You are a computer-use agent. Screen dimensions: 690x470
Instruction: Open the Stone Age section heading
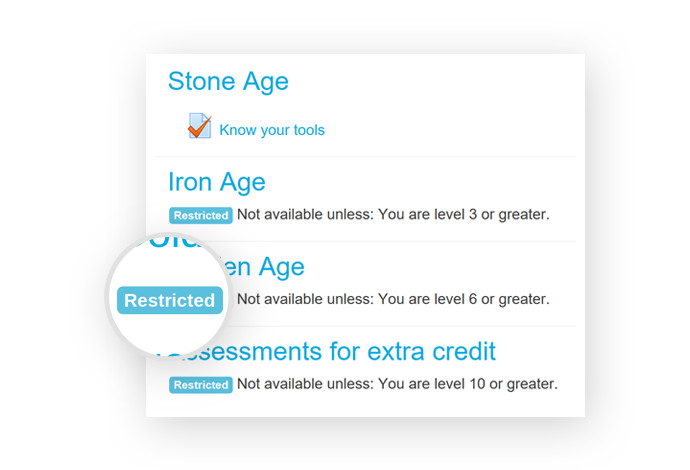pos(228,81)
